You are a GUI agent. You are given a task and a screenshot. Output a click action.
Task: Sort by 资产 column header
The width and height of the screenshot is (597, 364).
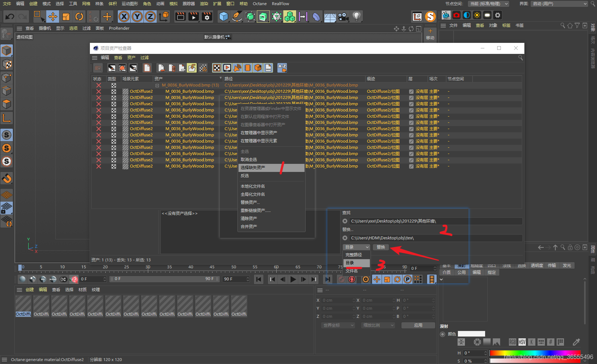coord(188,79)
